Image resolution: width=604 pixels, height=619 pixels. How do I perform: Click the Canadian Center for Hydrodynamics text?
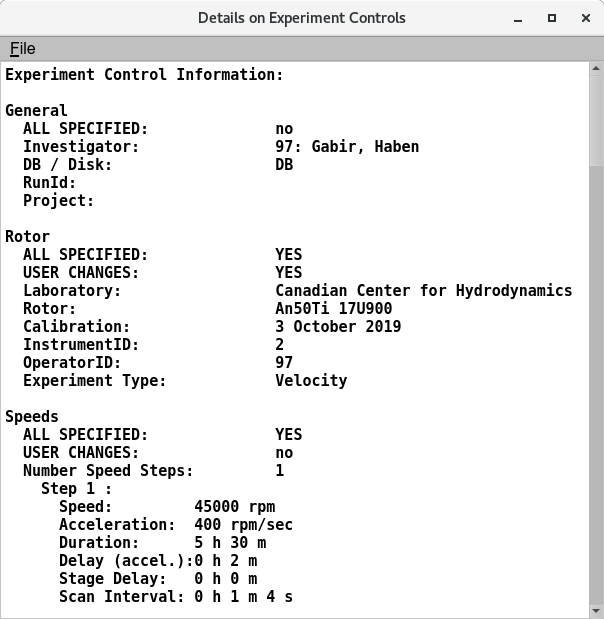423,291
